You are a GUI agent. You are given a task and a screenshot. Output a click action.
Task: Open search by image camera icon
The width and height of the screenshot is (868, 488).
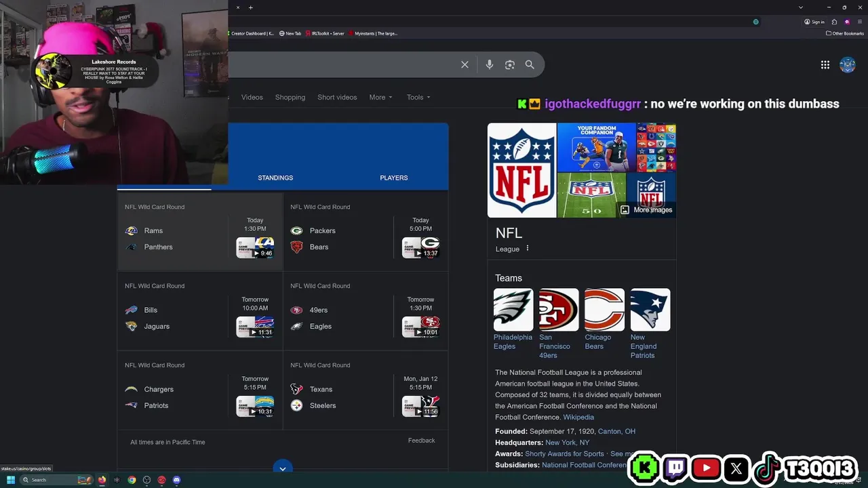pos(509,64)
